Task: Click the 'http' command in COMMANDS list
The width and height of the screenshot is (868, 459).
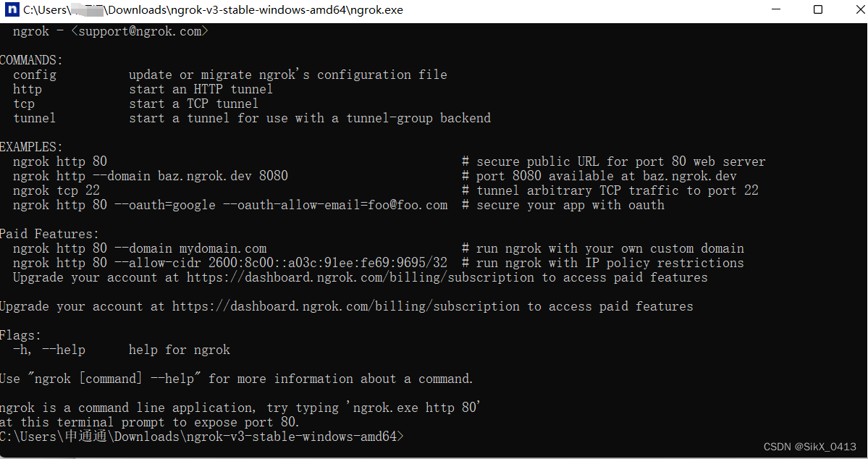Action: click(x=28, y=89)
